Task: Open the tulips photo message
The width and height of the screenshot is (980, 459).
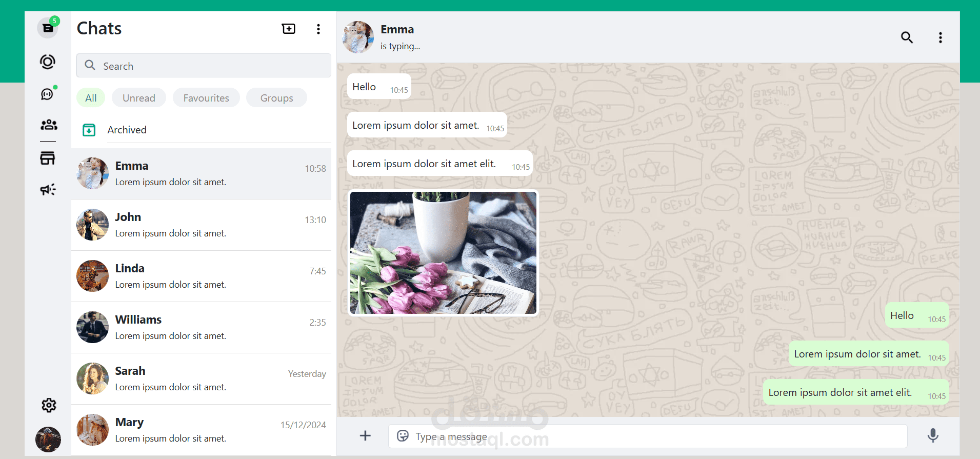Action: [x=443, y=253]
